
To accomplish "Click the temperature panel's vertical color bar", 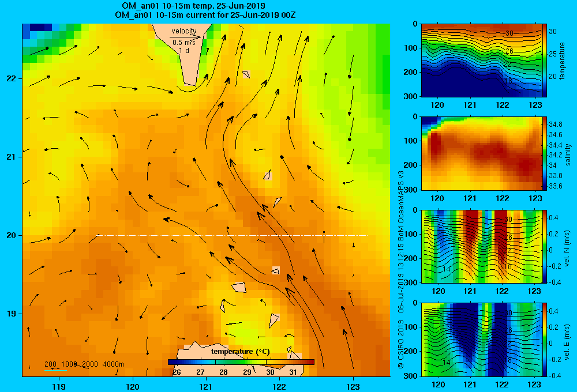I will (x=545, y=61).
